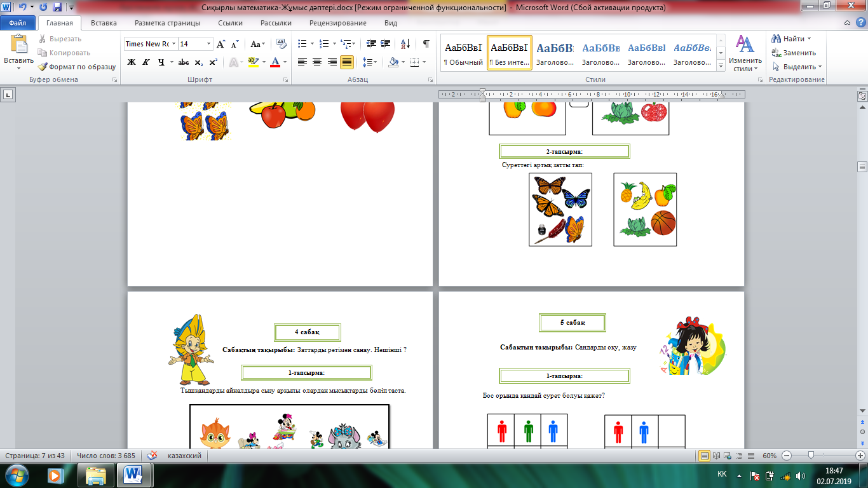Expand the text highlight color dropdown arrow
Viewport: 868px width, 488px height.
[264, 62]
